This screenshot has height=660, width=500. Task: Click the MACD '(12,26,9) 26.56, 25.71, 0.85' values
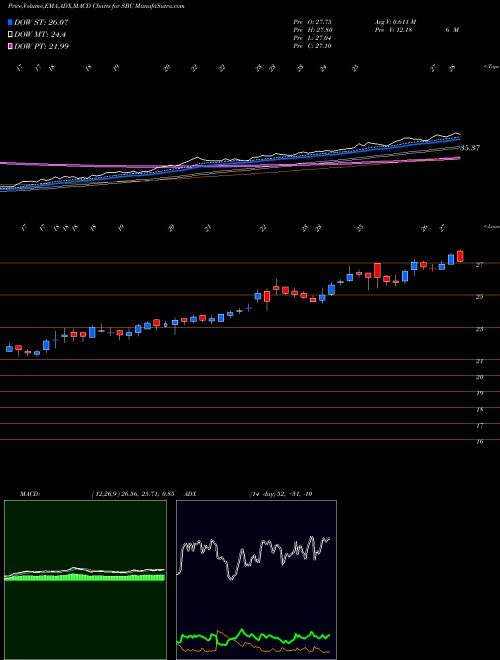coord(132,494)
